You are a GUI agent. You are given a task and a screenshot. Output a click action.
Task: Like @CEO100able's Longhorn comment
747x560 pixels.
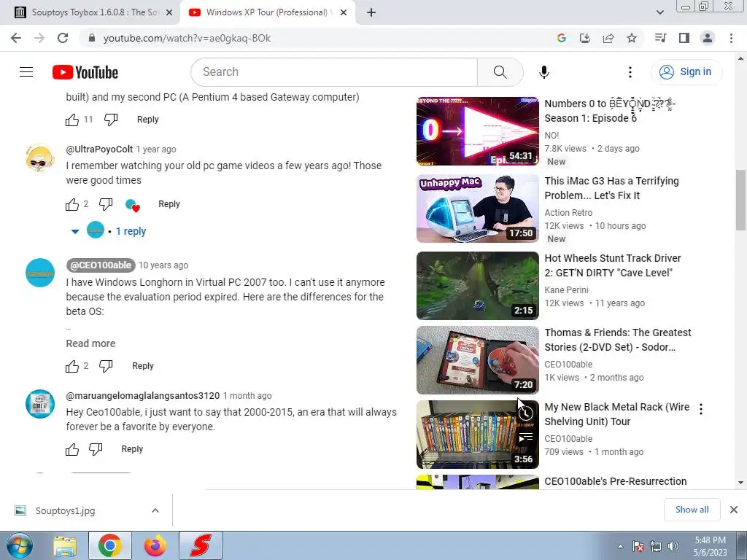(72, 366)
